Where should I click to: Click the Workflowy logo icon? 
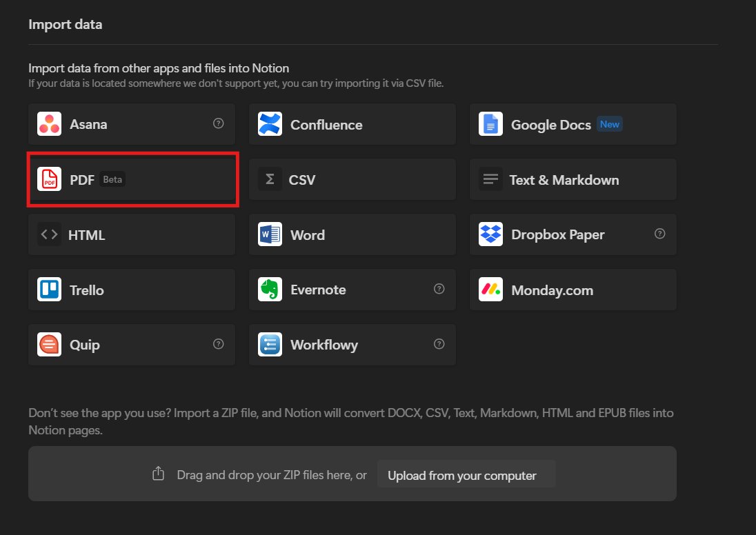(x=270, y=345)
